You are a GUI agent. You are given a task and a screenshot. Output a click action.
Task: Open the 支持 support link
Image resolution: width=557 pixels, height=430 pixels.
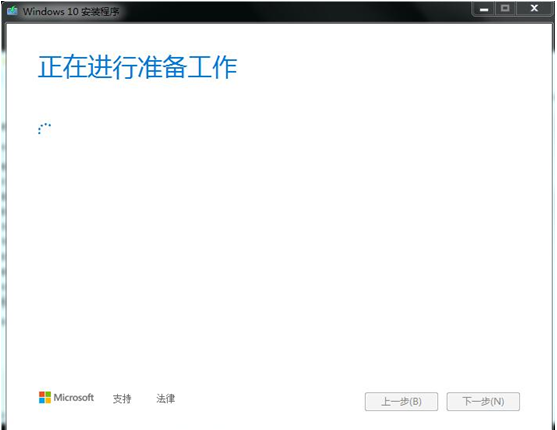click(122, 399)
